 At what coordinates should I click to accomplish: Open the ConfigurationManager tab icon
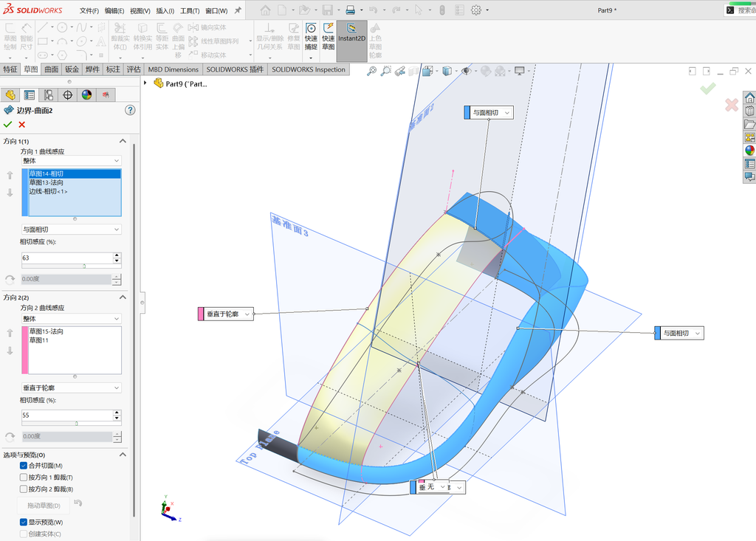pyautogui.click(x=48, y=95)
